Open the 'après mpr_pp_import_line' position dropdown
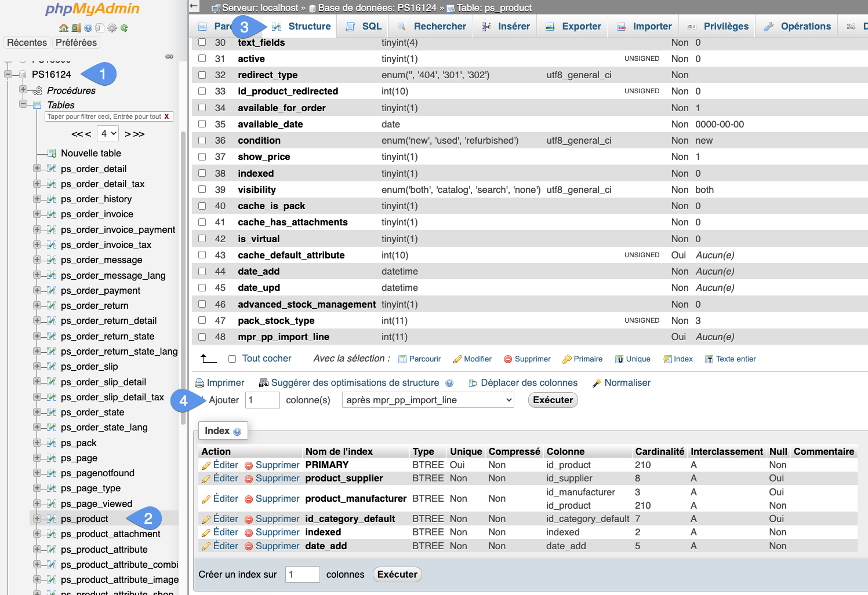Image resolution: width=868 pixels, height=595 pixels. (428, 400)
